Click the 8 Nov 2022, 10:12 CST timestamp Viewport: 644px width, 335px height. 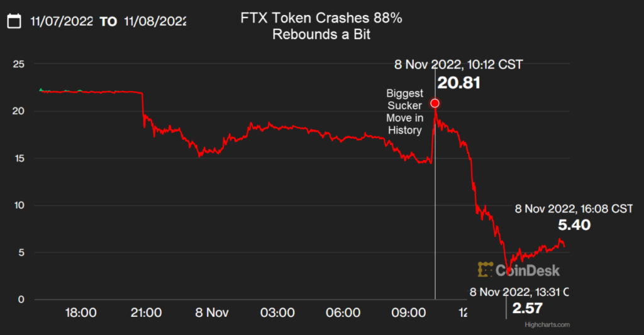[x=458, y=65]
